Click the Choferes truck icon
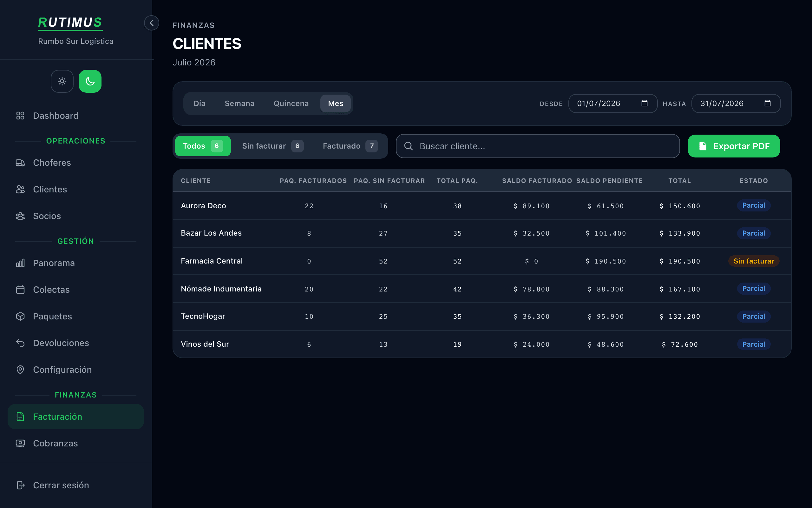The image size is (812, 508). click(x=20, y=163)
